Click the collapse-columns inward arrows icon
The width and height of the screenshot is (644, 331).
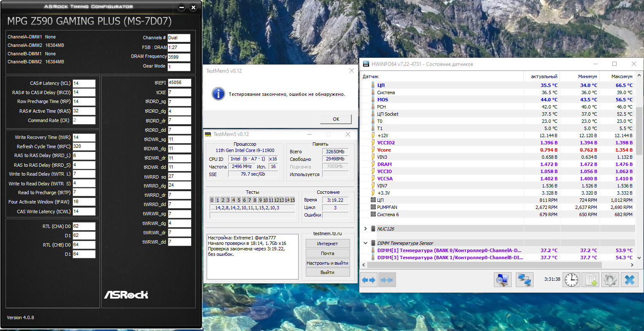(x=387, y=280)
